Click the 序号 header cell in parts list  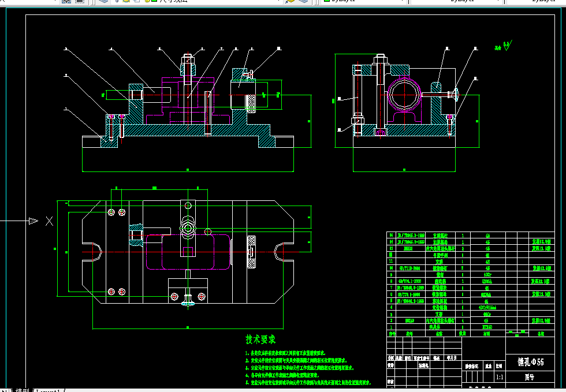[391, 334]
